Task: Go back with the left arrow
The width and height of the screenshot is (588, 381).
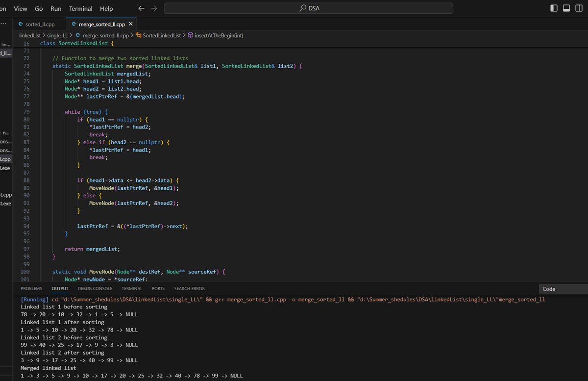Action: (x=141, y=8)
